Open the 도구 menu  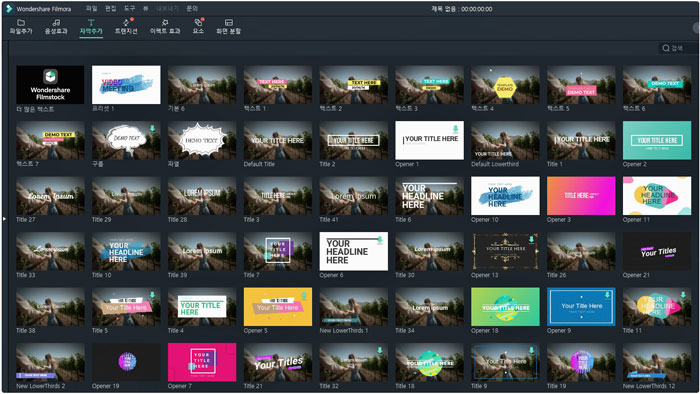pyautogui.click(x=129, y=8)
